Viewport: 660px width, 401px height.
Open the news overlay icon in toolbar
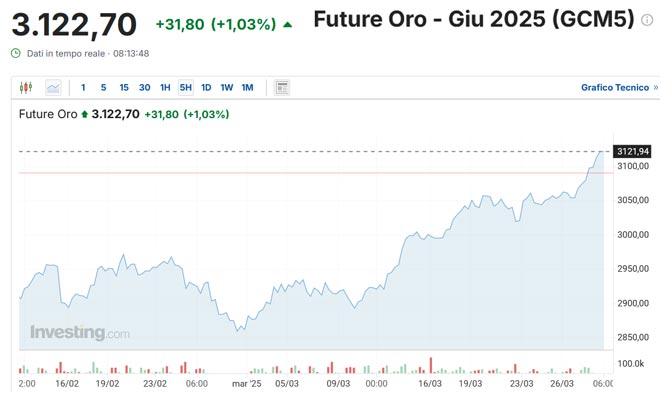pyautogui.click(x=282, y=88)
